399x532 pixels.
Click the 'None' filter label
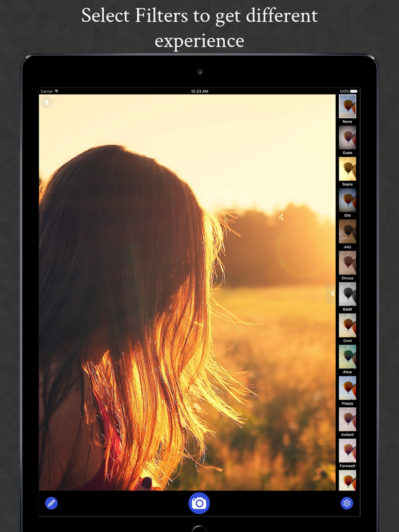[347, 121]
